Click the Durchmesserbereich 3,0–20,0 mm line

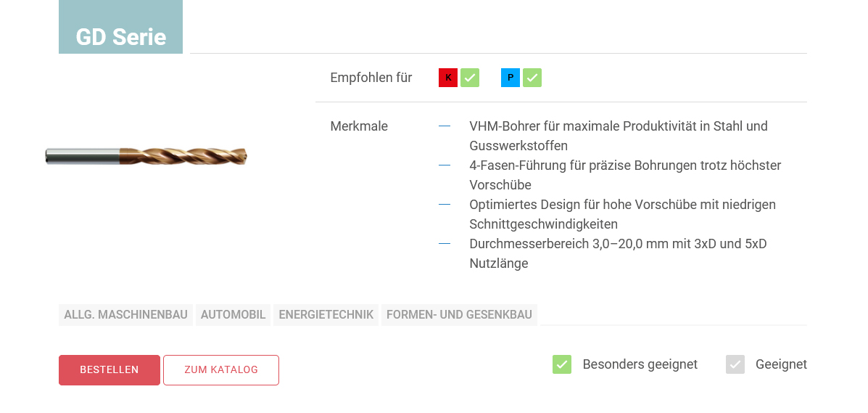pos(617,253)
